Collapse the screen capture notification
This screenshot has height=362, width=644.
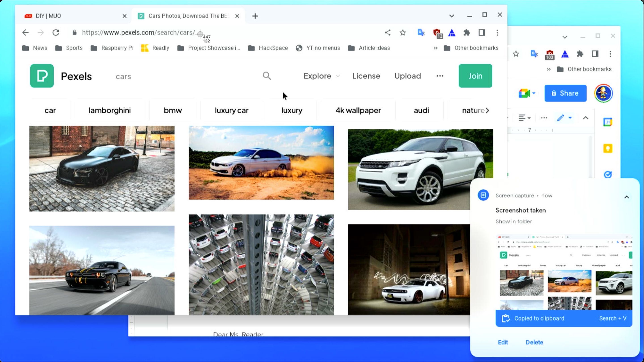[627, 197]
